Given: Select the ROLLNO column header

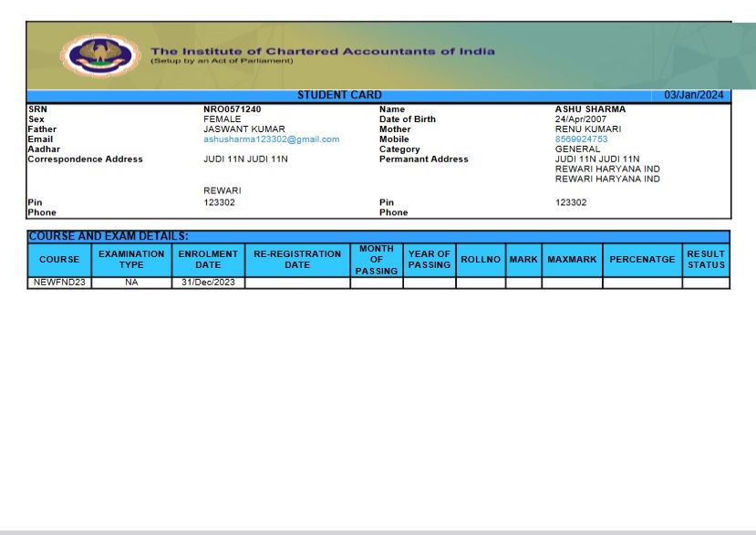Looking at the screenshot, I should 481,260.
